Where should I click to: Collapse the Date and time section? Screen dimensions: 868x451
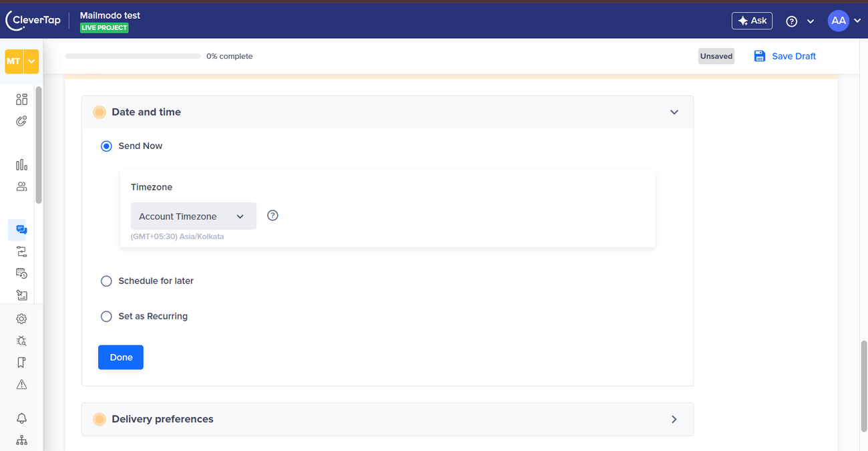[x=674, y=112]
